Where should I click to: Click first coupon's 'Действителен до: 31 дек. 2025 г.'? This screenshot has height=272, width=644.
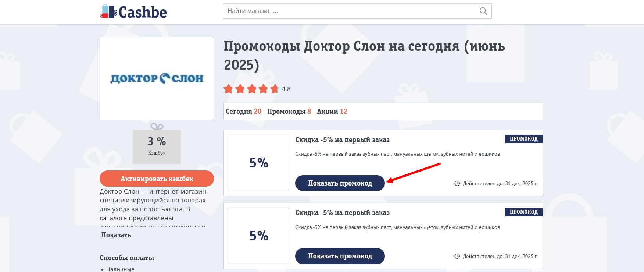point(500,183)
